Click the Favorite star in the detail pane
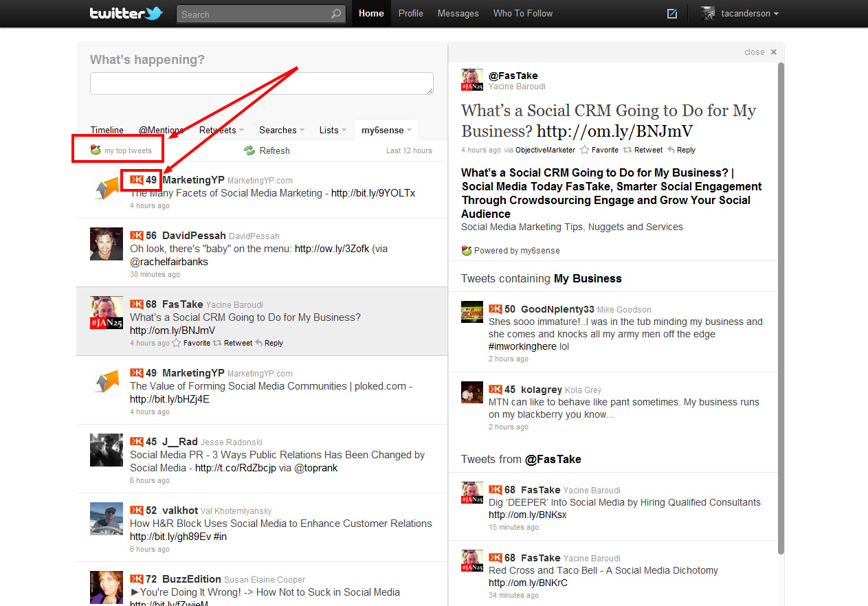The image size is (868, 606). coord(585,150)
